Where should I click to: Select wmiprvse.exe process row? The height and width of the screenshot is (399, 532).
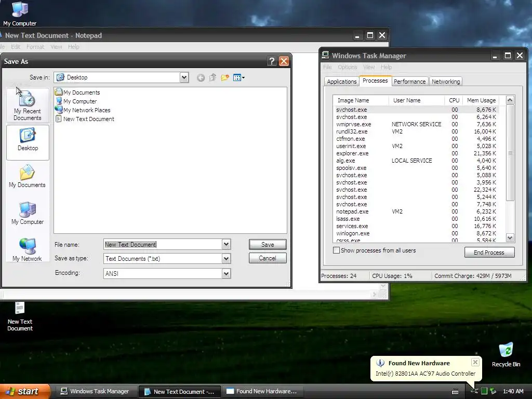coord(416,124)
